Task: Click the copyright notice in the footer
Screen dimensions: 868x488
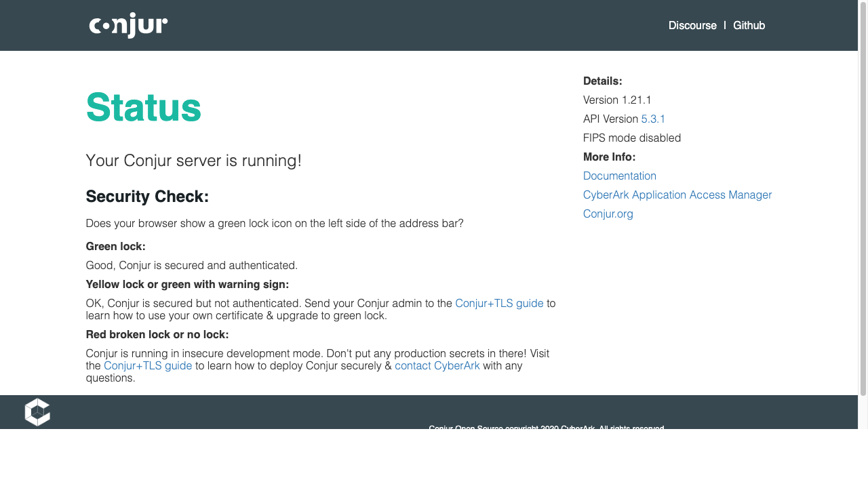Action: click(x=547, y=428)
